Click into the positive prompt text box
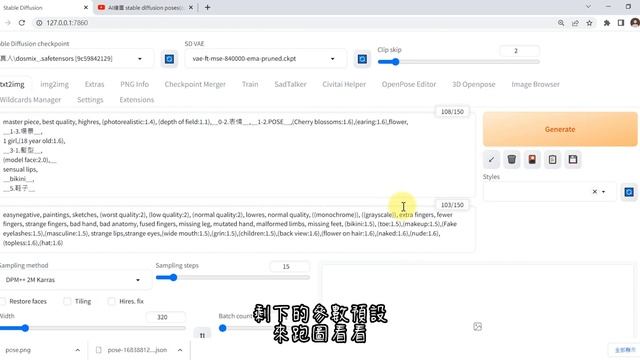Viewport: 640px width, 360px height. pos(237,155)
